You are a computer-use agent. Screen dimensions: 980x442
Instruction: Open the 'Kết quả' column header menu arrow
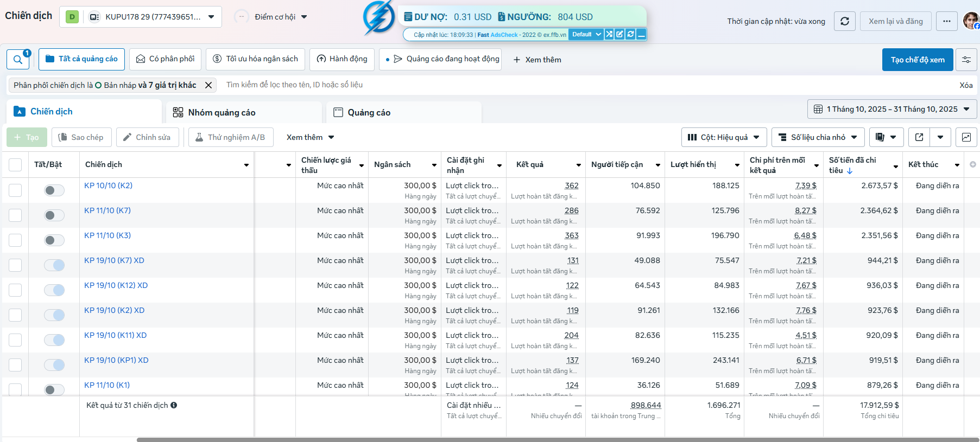coord(579,165)
